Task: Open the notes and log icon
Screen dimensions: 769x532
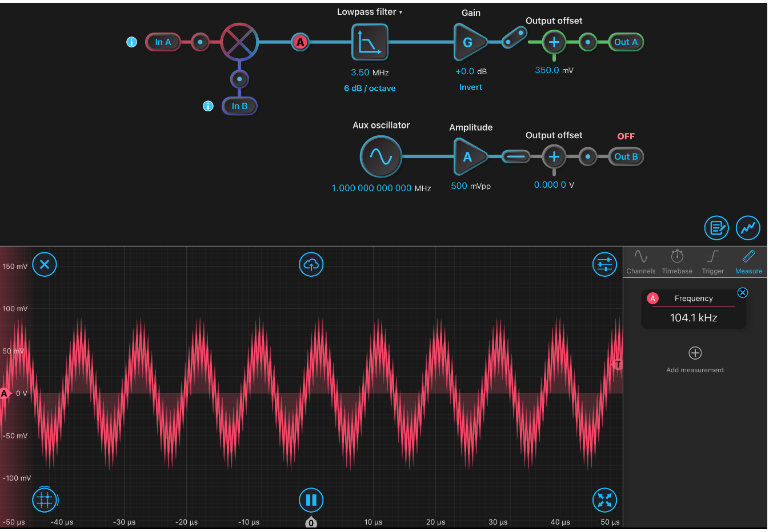Action: pyautogui.click(x=716, y=228)
